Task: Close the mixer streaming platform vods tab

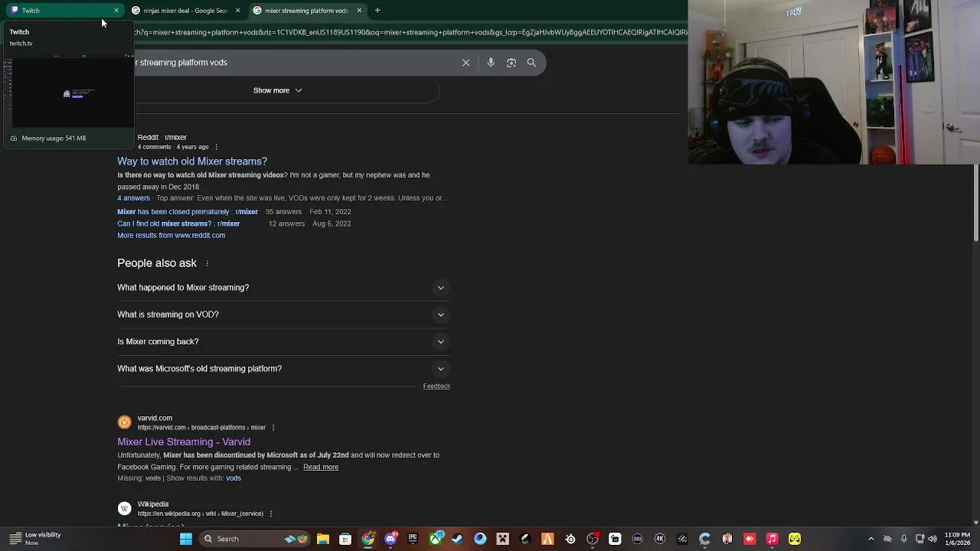Action: tap(359, 11)
